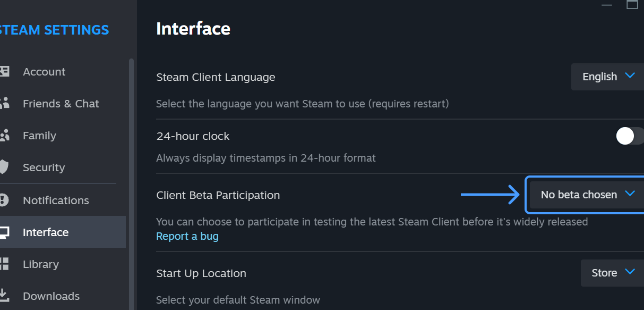Open the Steam Client Language dropdown
Viewport: 644px width, 310px height.
(607, 77)
